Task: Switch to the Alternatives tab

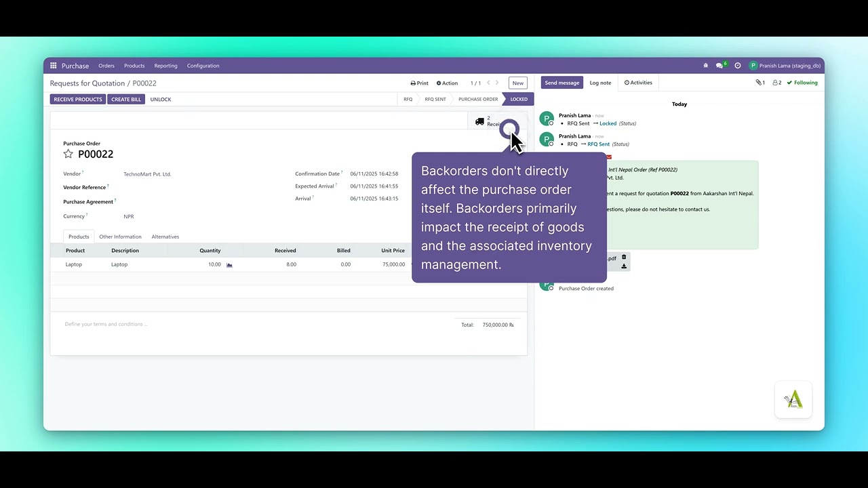Action: pyautogui.click(x=165, y=237)
